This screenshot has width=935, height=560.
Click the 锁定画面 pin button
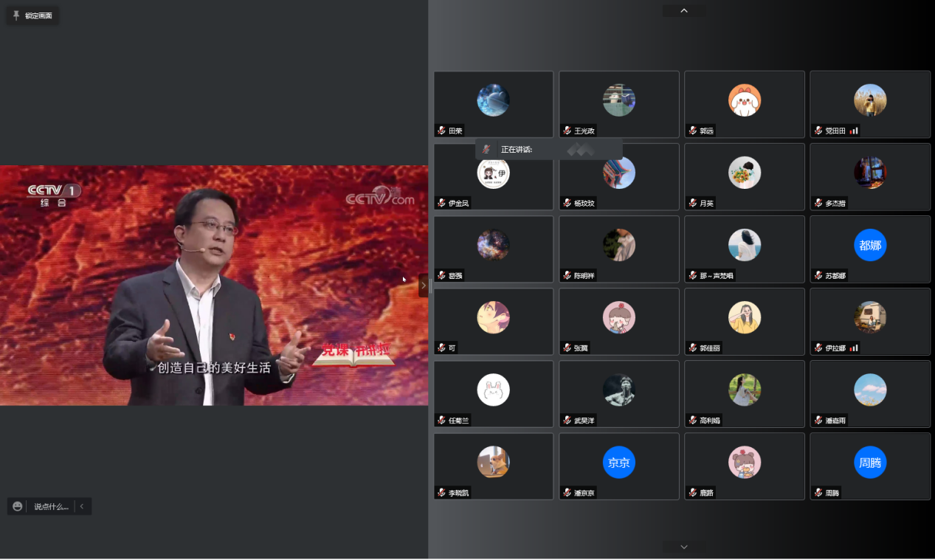32,15
